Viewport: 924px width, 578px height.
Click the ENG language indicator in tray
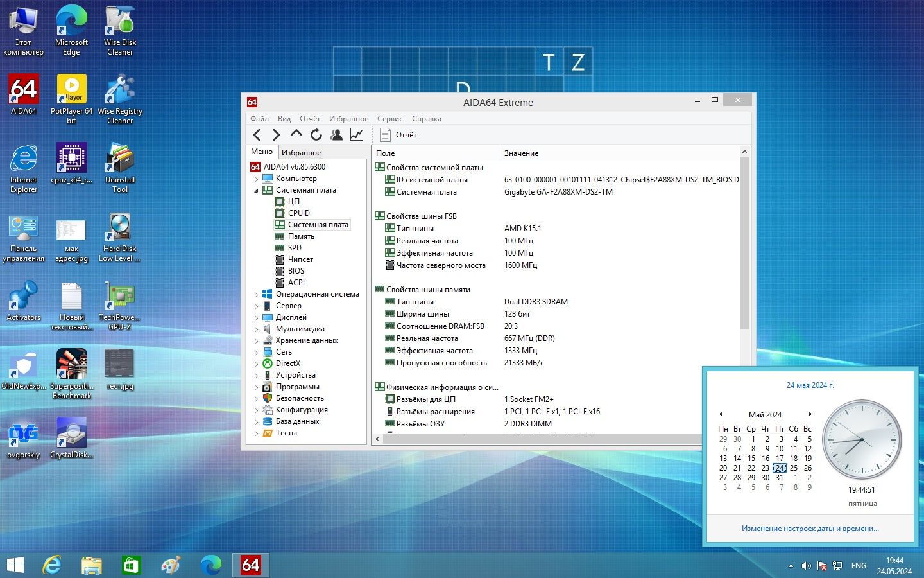point(859,566)
